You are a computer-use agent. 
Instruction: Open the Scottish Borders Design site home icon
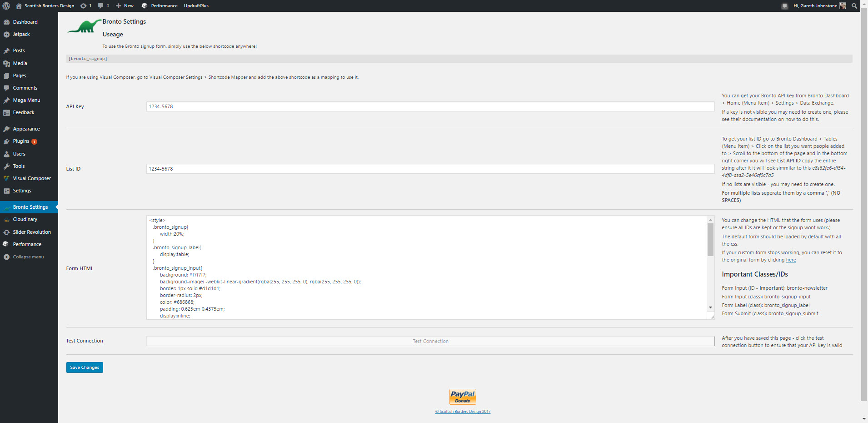coord(19,6)
